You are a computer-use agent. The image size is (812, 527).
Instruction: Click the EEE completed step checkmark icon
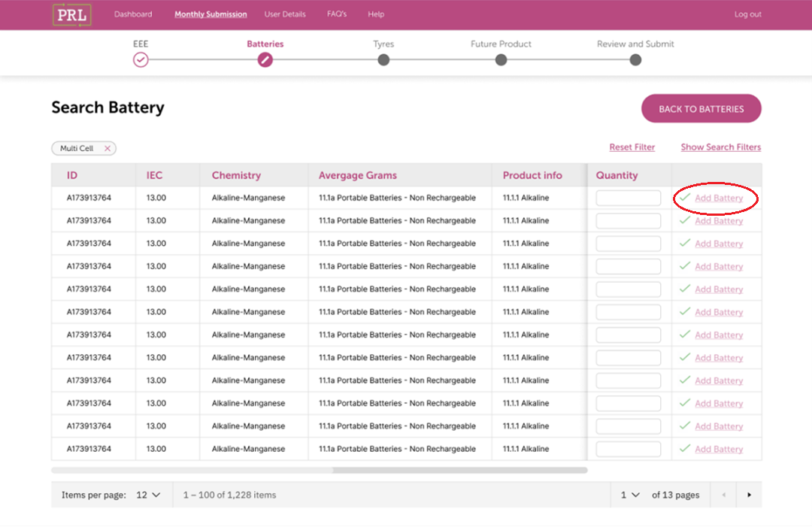141,60
